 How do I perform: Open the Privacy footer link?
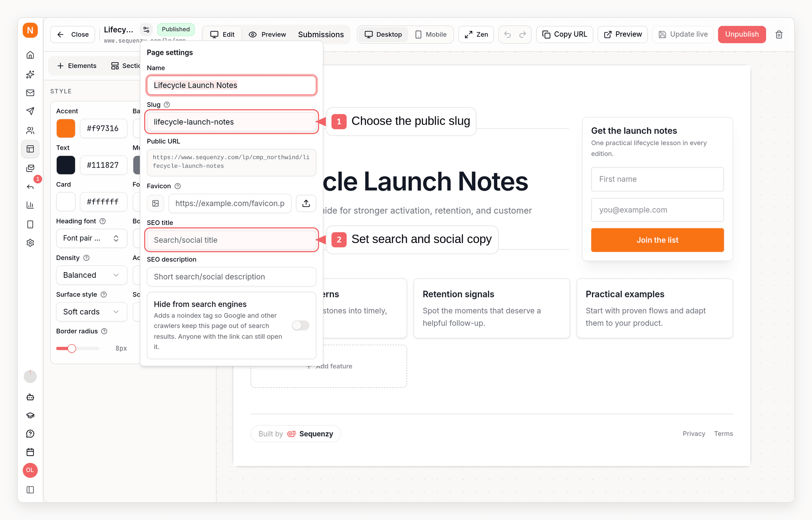click(694, 434)
